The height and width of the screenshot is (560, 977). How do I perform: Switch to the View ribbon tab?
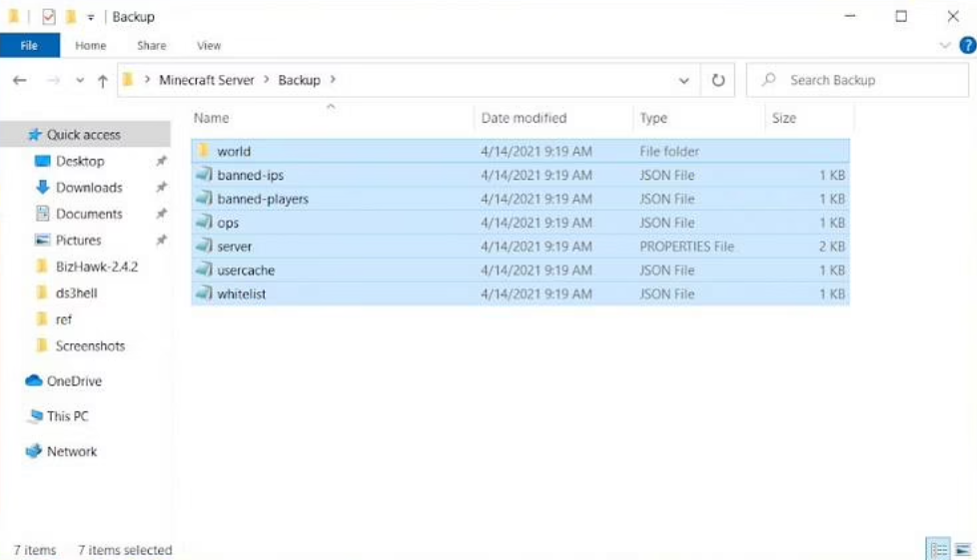[209, 45]
